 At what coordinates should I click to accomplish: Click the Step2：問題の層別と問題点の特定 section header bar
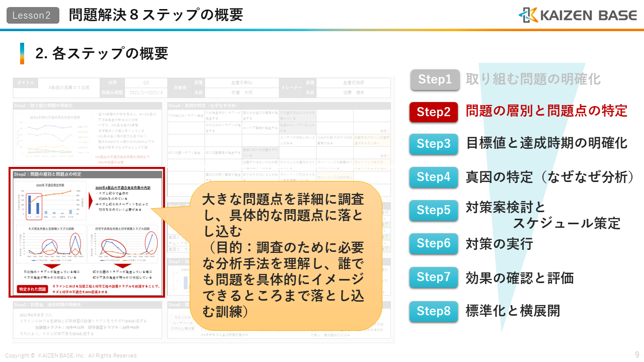pyautogui.click(x=88, y=174)
